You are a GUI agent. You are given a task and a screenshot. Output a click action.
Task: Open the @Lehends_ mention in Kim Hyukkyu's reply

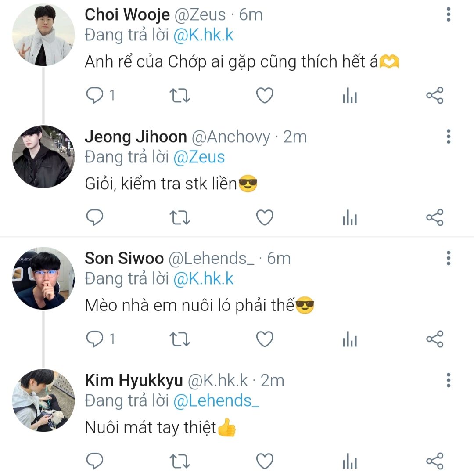[216, 401]
